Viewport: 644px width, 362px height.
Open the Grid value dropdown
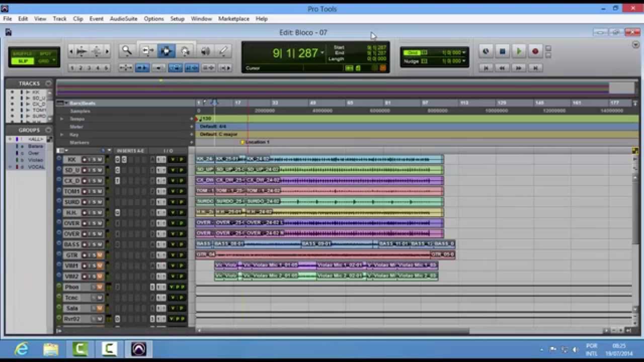464,52
